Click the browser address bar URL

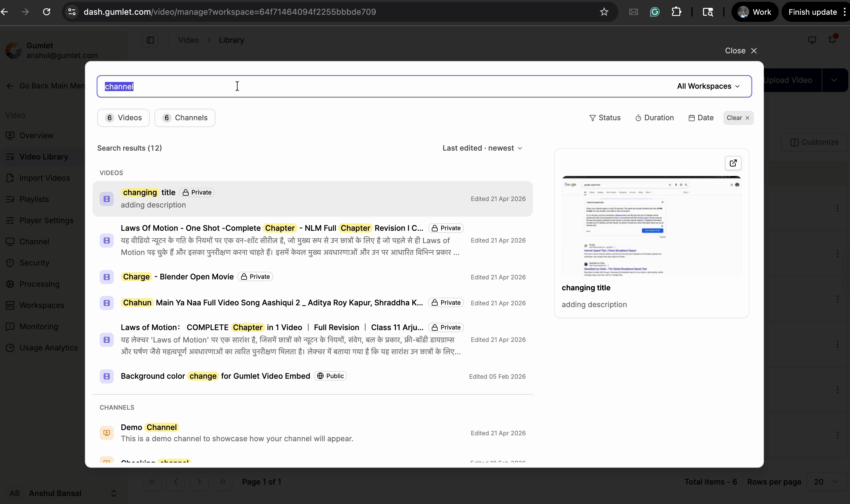(230, 12)
